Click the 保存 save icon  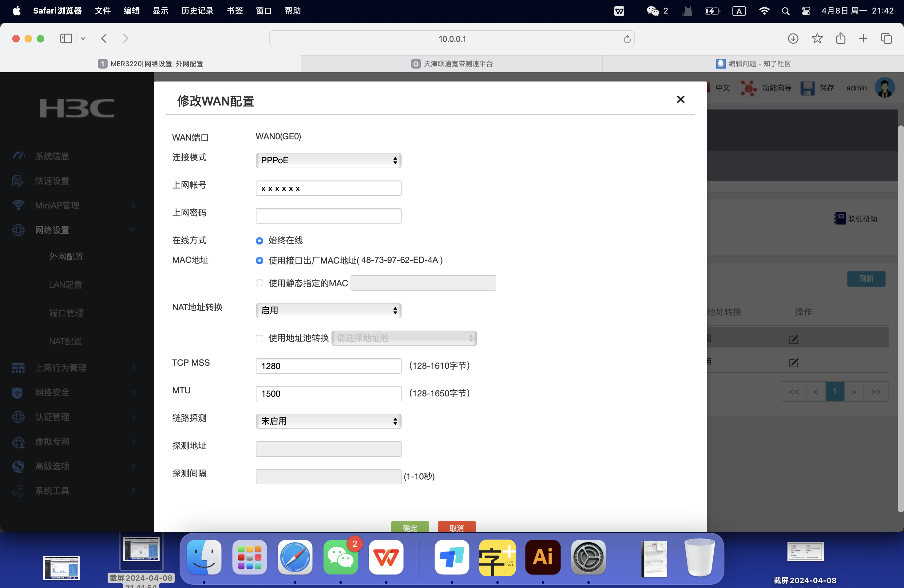[807, 88]
